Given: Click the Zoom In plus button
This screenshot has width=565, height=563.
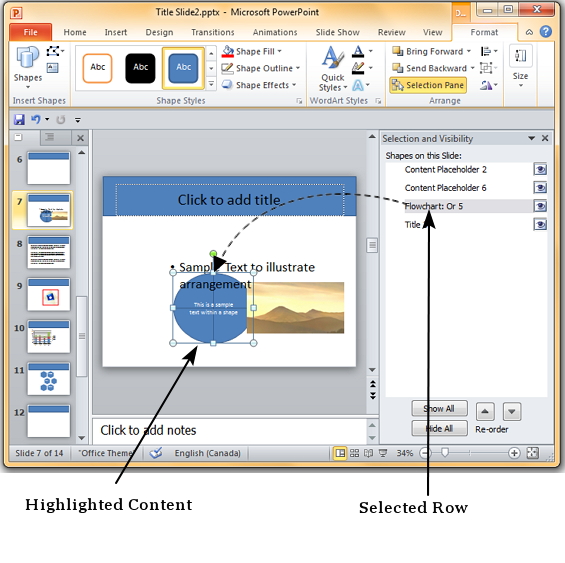Looking at the screenshot, I should pyautogui.click(x=514, y=453).
